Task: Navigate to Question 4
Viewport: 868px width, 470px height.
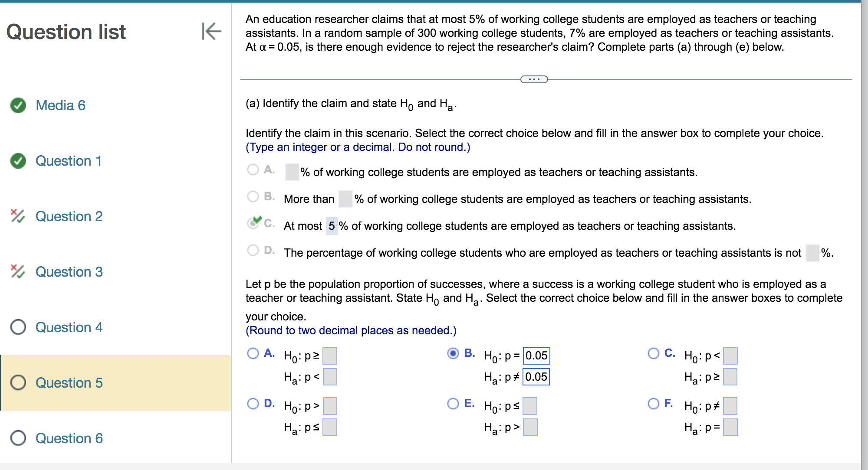Action: tap(69, 328)
